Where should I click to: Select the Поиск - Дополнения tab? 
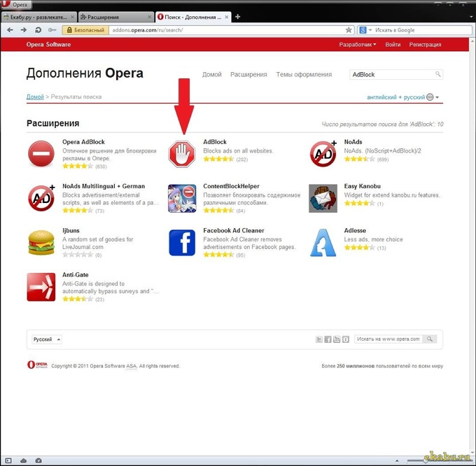click(x=193, y=17)
